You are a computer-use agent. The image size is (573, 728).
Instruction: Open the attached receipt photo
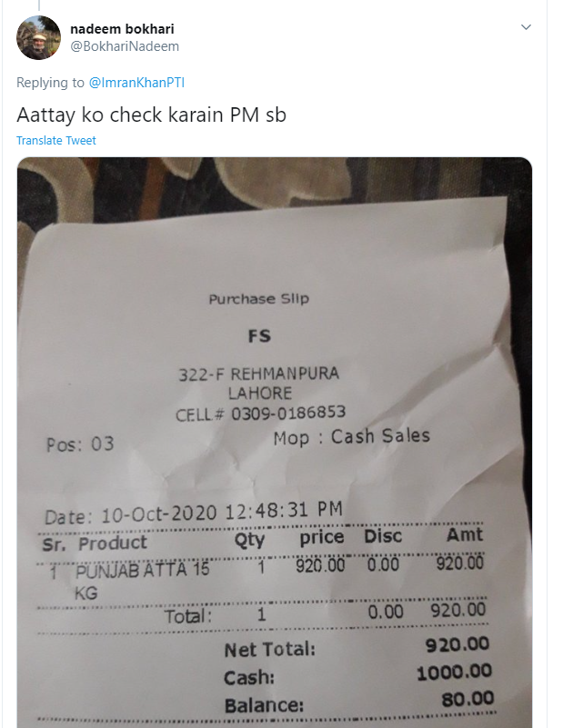point(275,443)
